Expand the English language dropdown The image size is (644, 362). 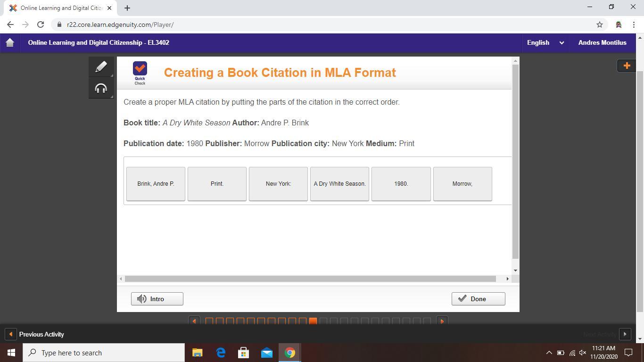click(545, 42)
